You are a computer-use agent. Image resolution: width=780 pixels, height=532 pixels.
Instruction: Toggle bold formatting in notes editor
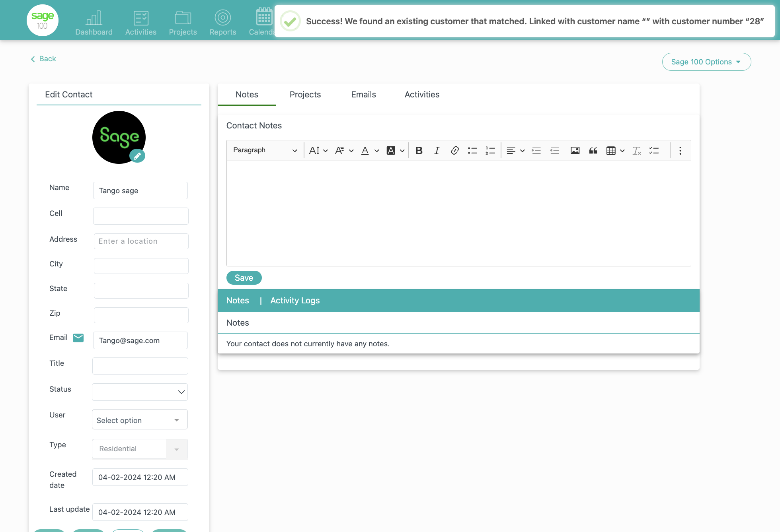419,150
